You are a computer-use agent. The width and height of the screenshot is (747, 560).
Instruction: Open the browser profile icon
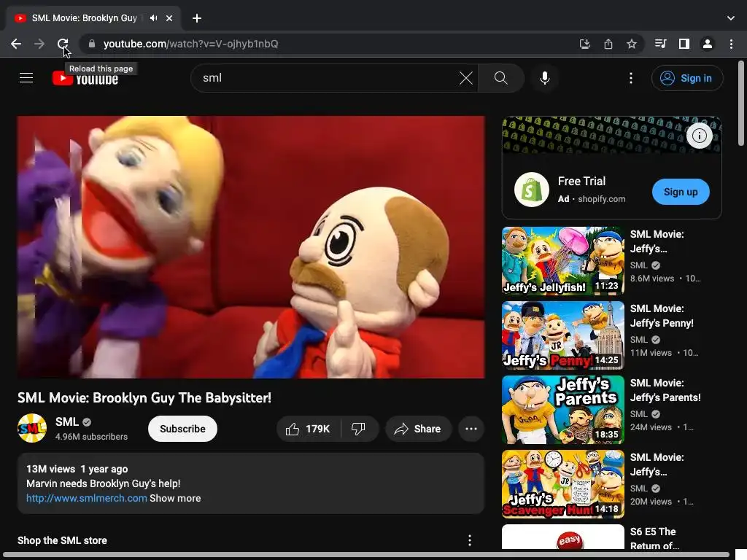pos(708,44)
